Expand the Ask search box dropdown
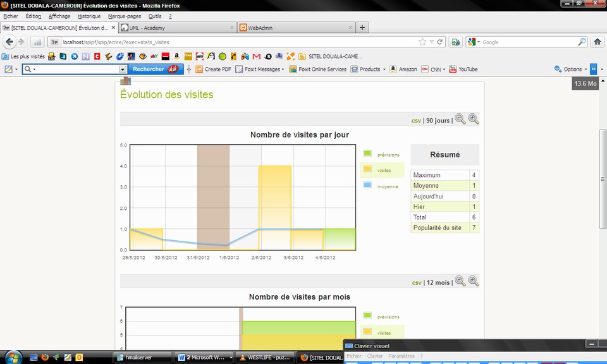 123,70
